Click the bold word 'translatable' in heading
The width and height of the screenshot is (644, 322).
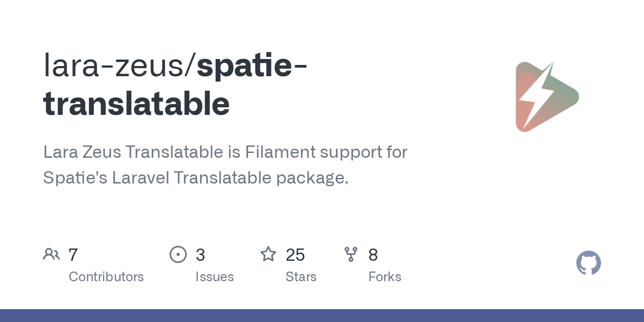tap(136, 104)
